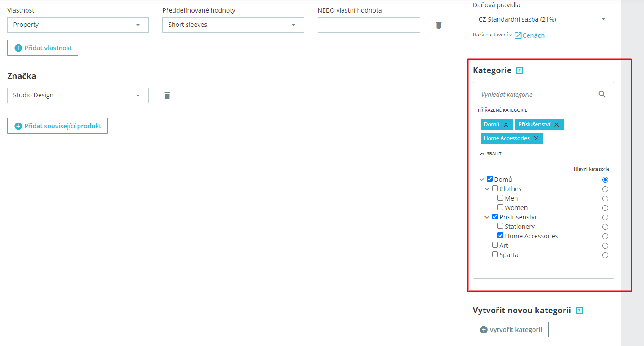644x346 pixels.
Task: Set Women as main category radio
Action: 605,208
